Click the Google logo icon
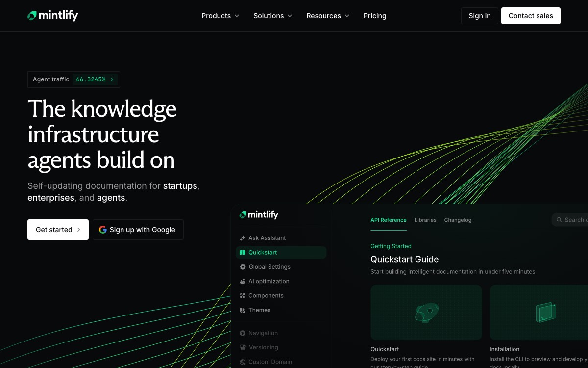588x368 pixels. click(x=102, y=230)
